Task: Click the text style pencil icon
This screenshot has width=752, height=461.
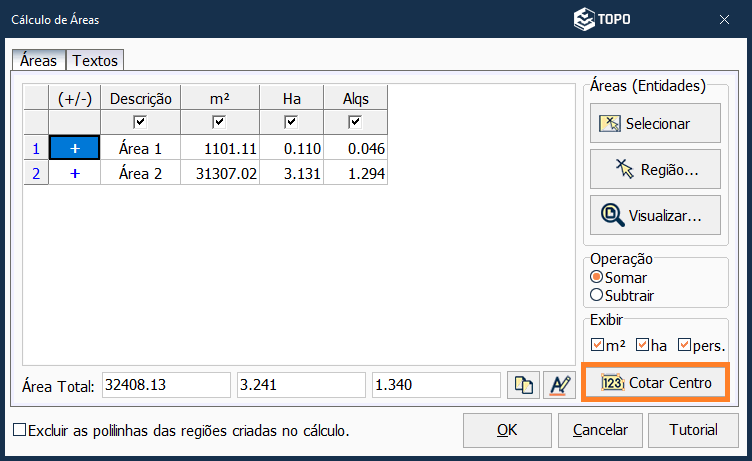Action: (x=557, y=386)
